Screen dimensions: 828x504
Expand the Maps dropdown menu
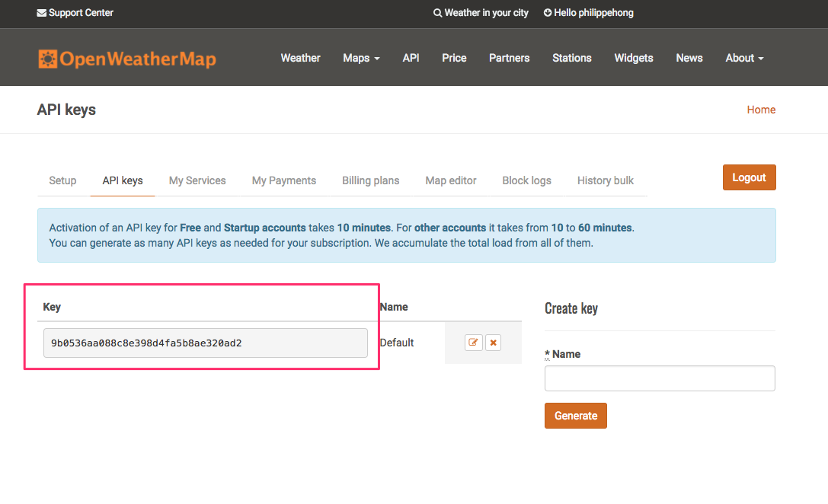point(361,58)
